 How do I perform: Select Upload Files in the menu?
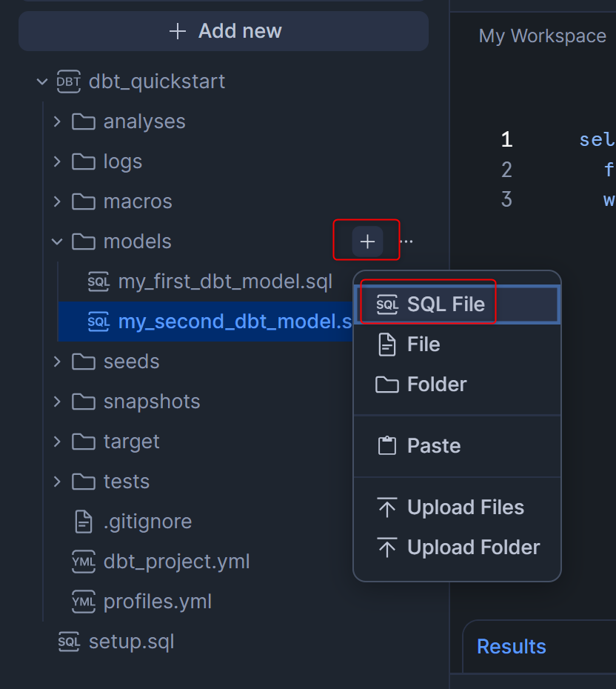457,507
